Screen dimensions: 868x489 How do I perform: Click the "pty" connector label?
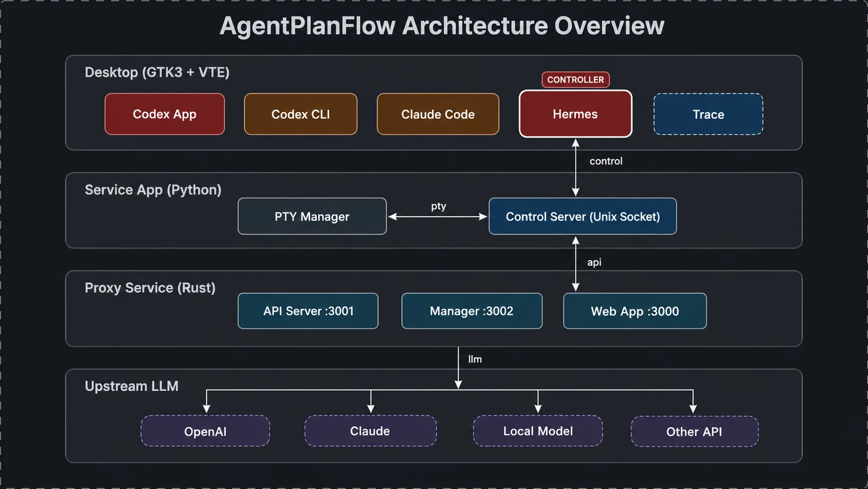(x=438, y=206)
